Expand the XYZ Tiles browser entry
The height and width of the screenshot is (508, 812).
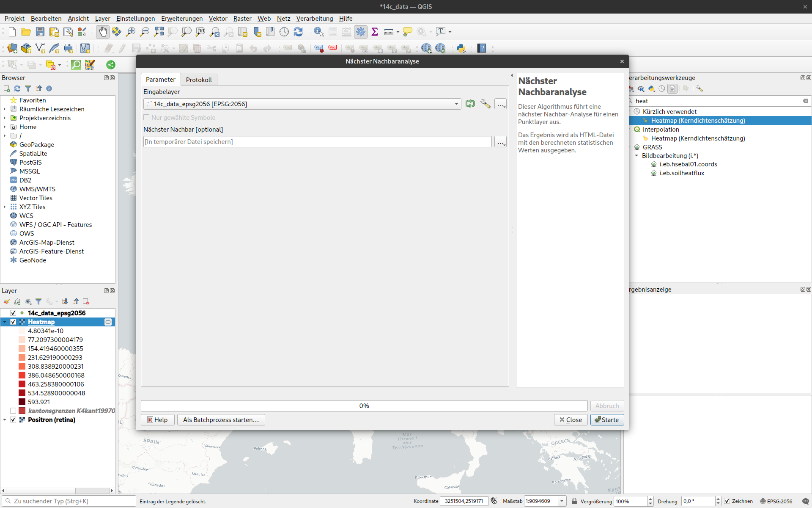5,207
